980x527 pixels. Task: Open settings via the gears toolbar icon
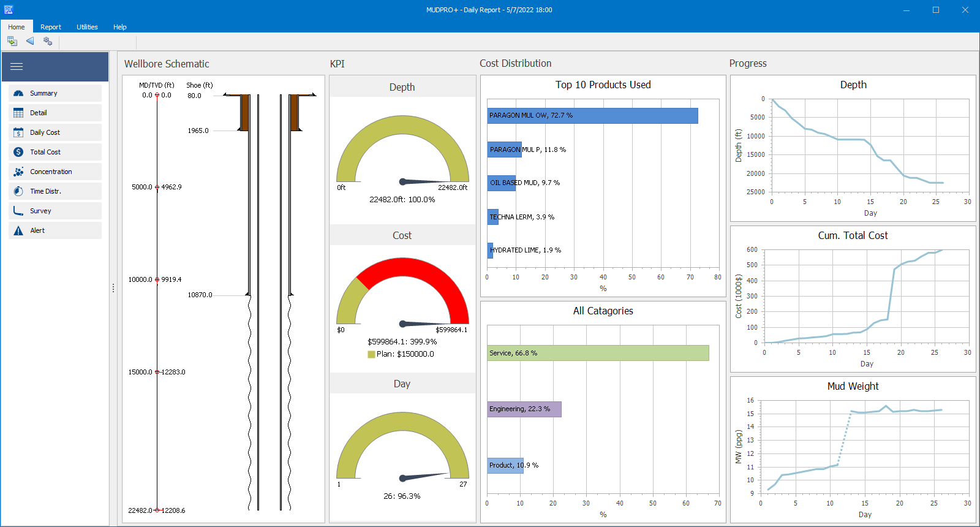pos(48,41)
